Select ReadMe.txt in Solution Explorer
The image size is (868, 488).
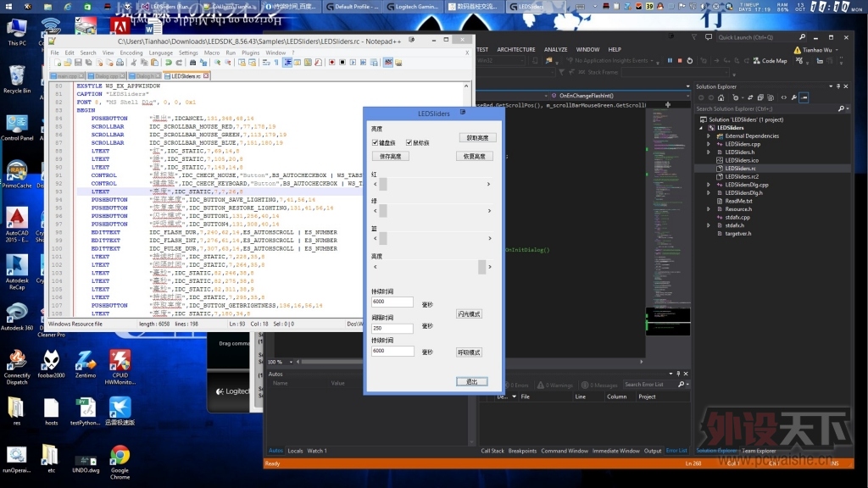click(x=738, y=202)
